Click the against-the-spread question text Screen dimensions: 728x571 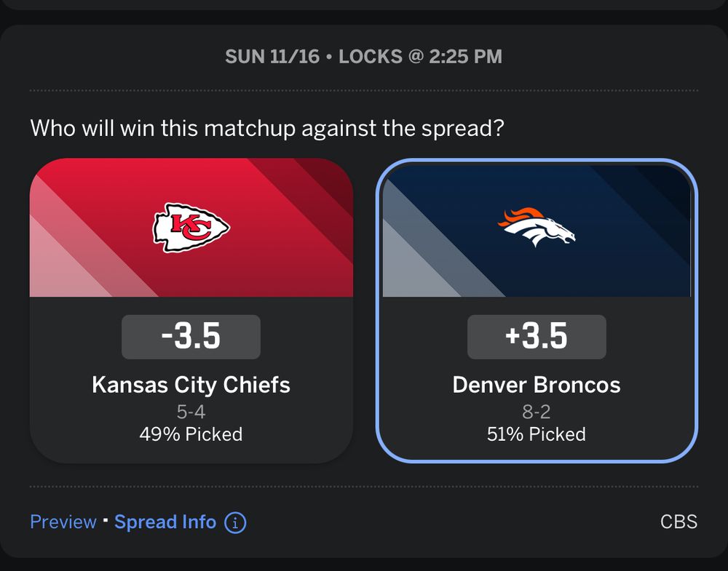coord(268,129)
